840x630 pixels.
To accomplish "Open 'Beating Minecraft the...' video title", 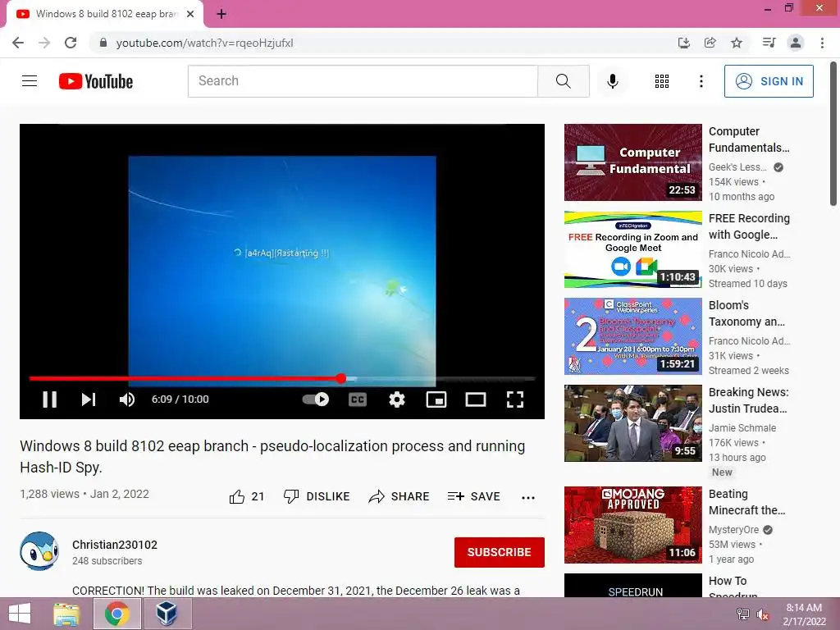I will (x=746, y=502).
